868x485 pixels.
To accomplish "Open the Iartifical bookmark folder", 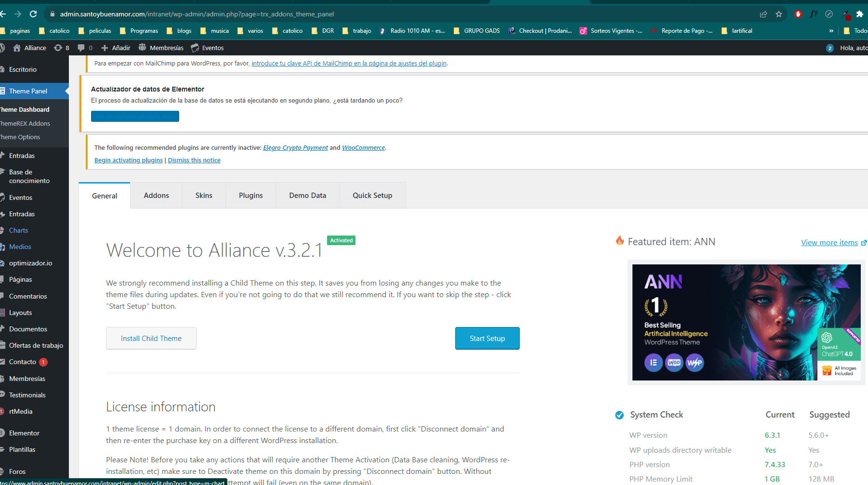I will tap(737, 30).
